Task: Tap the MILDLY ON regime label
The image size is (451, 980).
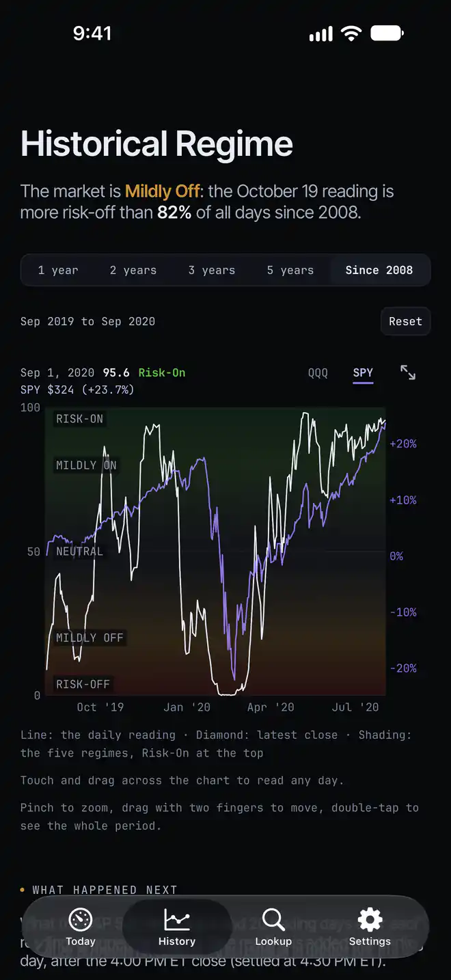Action: point(87,465)
